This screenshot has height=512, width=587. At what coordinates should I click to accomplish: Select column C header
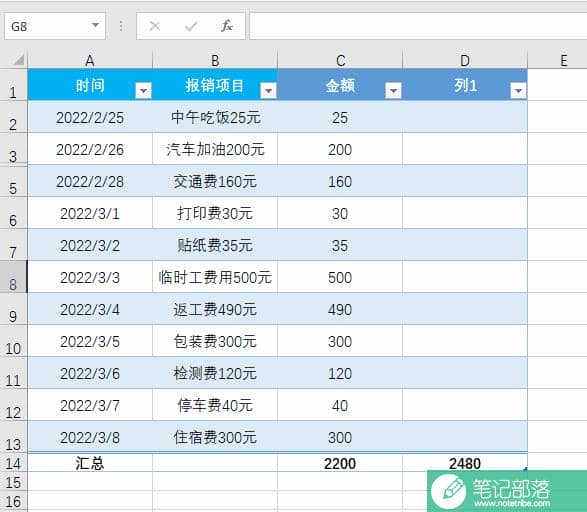pyautogui.click(x=340, y=60)
